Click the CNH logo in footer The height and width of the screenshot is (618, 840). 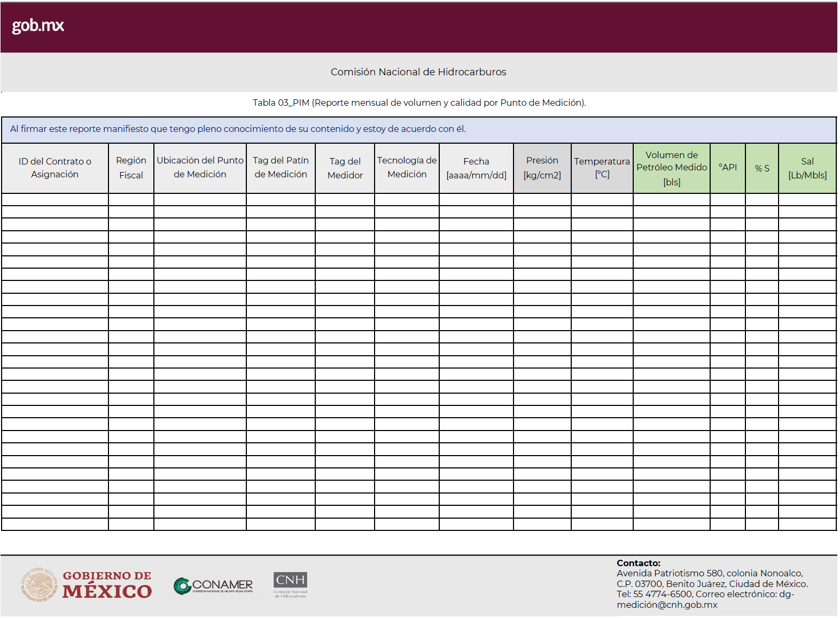coord(290,585)
